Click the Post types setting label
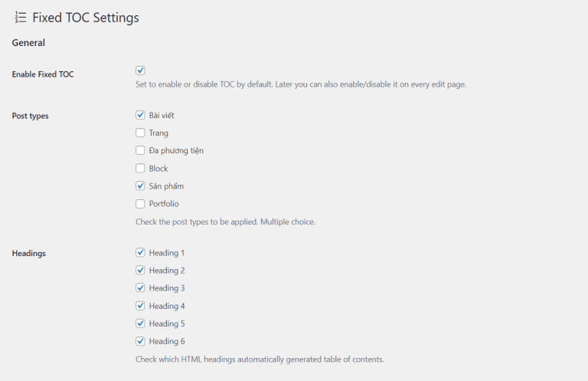588x381 pixels. point(31,116)
